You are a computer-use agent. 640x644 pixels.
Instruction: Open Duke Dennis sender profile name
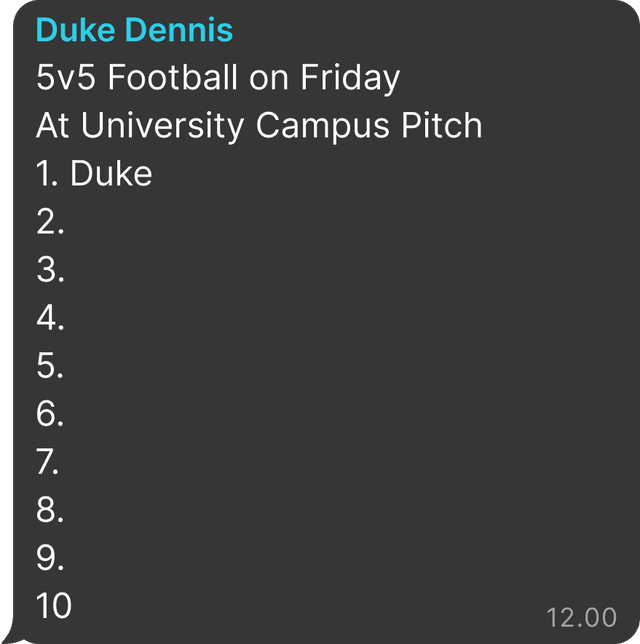point(134,30)
